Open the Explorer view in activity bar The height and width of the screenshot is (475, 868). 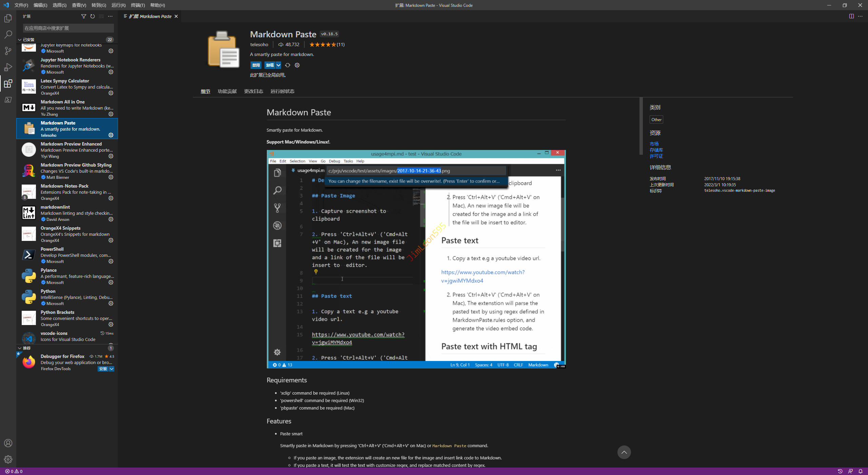click(8, 18)
